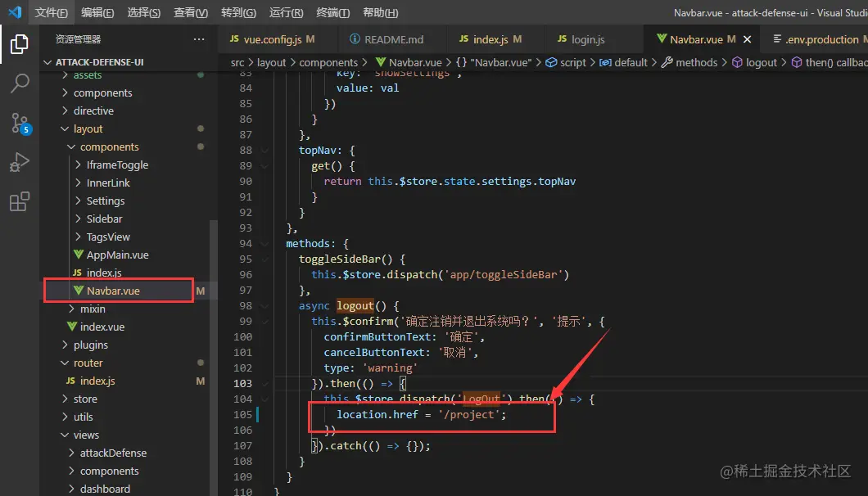Open the Run and Debug icon

[20, 162]
